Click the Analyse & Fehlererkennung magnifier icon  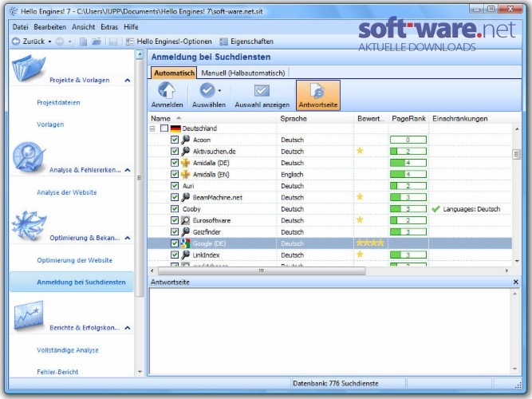pos(29,157)
